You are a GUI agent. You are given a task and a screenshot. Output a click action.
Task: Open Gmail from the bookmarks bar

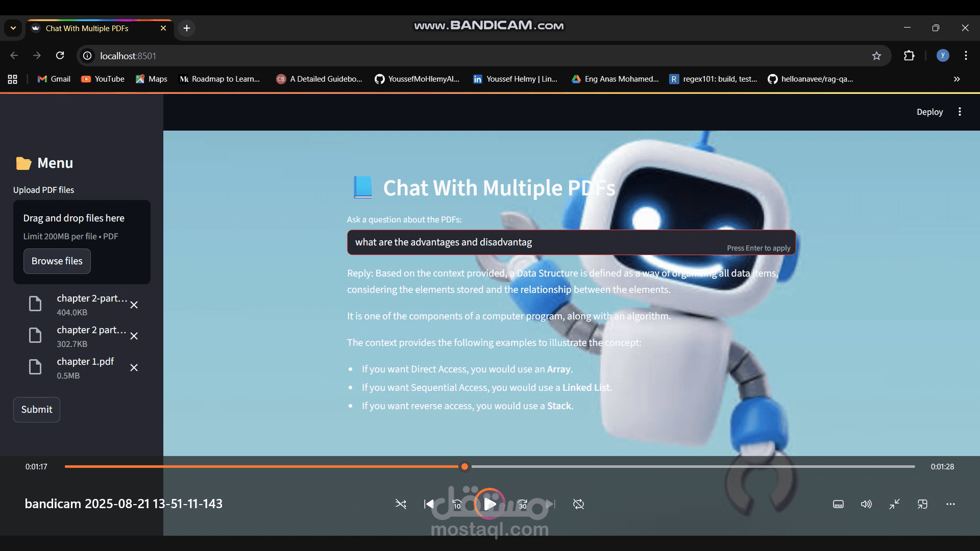53,79
